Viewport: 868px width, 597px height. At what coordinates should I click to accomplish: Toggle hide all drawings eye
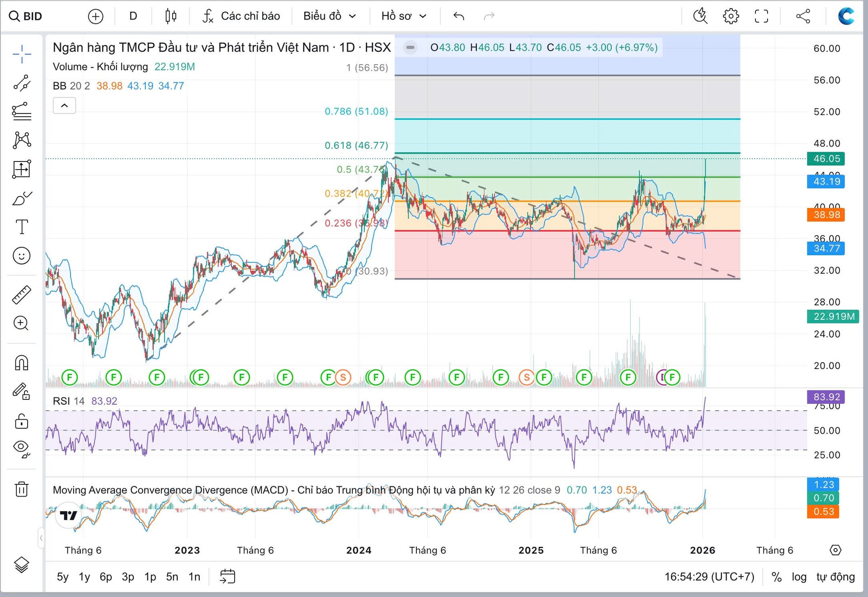coord(22,449)
